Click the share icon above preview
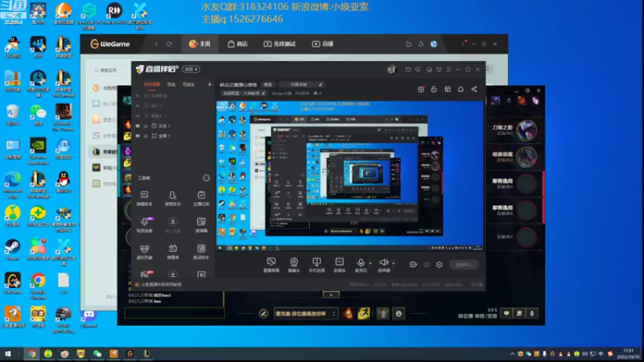 click(x=474, y=89)
